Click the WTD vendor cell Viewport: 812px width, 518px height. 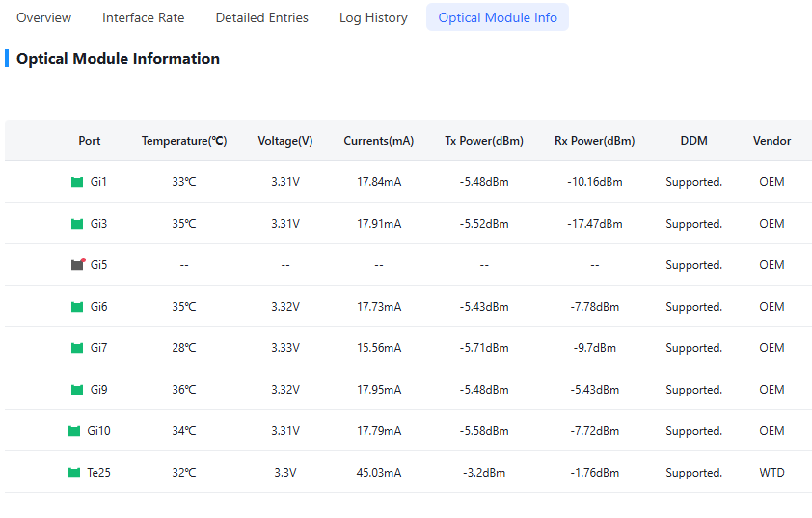click(x=771, y=473)
